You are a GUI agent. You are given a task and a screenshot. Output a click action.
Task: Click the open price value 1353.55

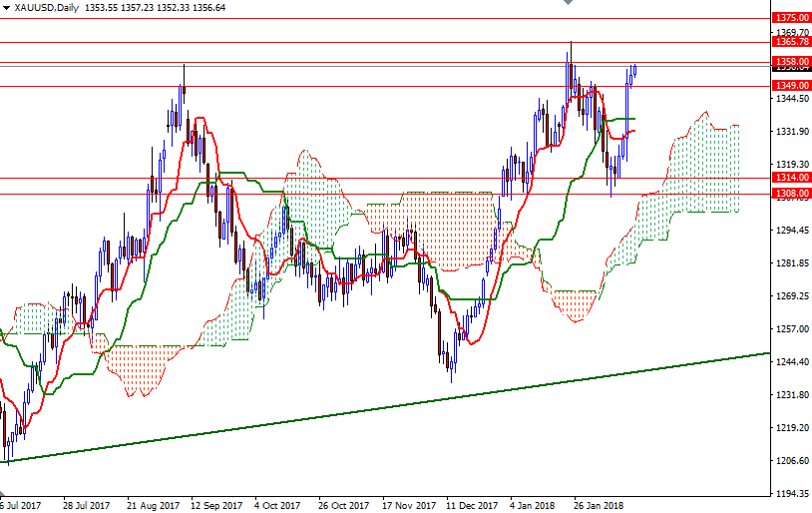point(101,8)
